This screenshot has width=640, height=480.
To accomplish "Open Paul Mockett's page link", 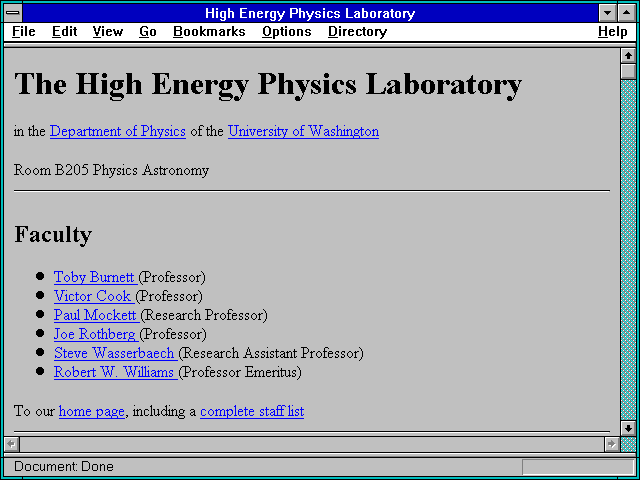I will (96, 315).
